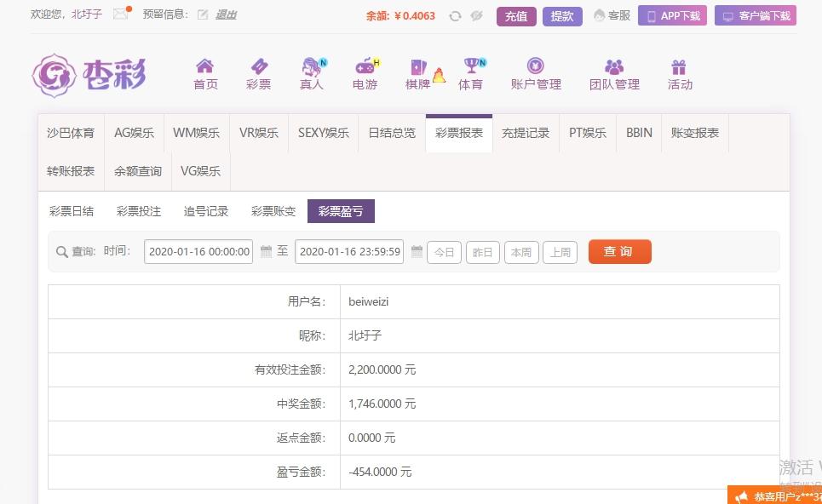
Task: Click the end date input field
Action: pos(349,251)
